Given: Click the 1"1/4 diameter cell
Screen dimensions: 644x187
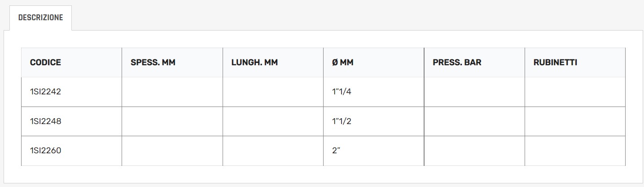Looking at the screenshot, I should [x=341, y=92].
